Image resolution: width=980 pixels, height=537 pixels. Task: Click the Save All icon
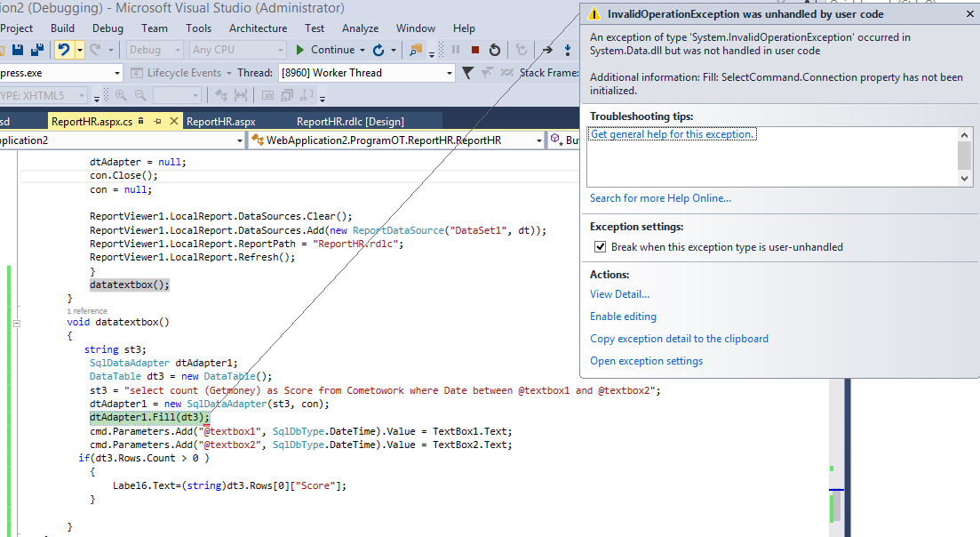[37, 50]
